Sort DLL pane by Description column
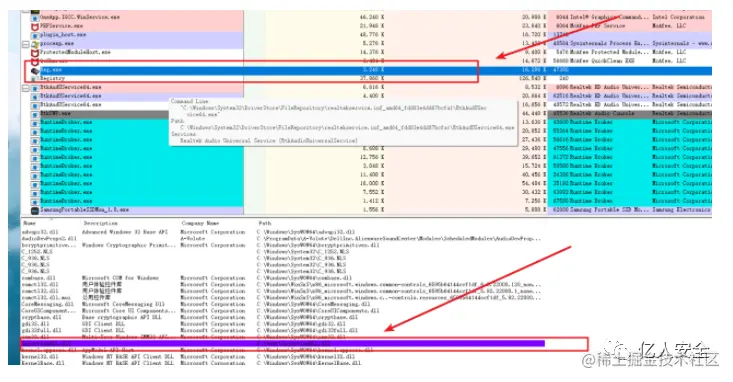 101,223
